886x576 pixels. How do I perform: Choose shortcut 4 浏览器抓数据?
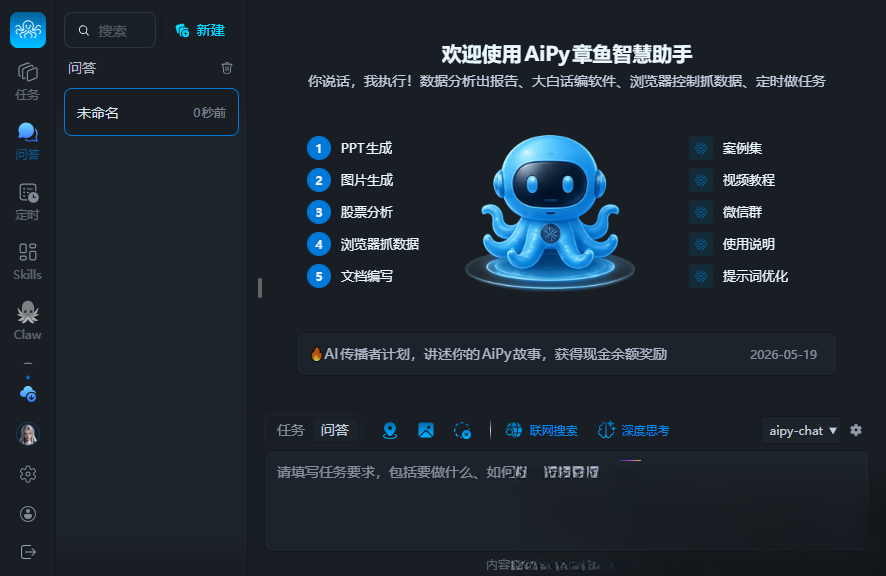[x=363, y=244]
